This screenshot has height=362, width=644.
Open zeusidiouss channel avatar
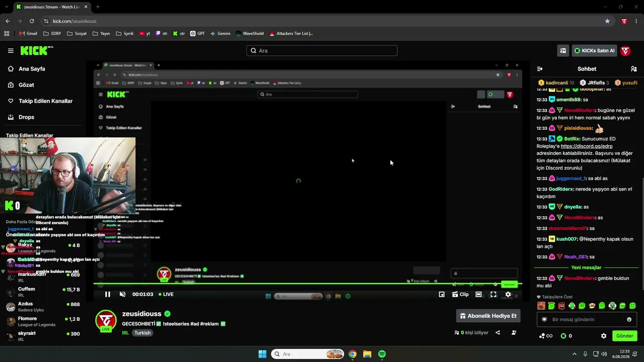[106, 321]
